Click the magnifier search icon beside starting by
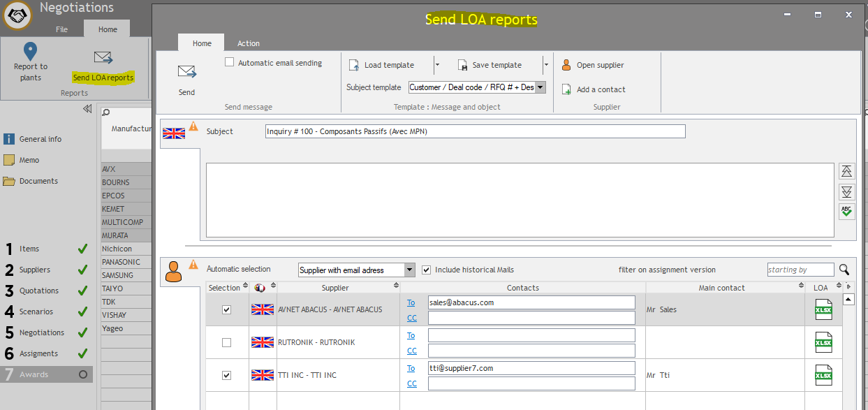Screen dimensions: 868x410 point(844,270)
